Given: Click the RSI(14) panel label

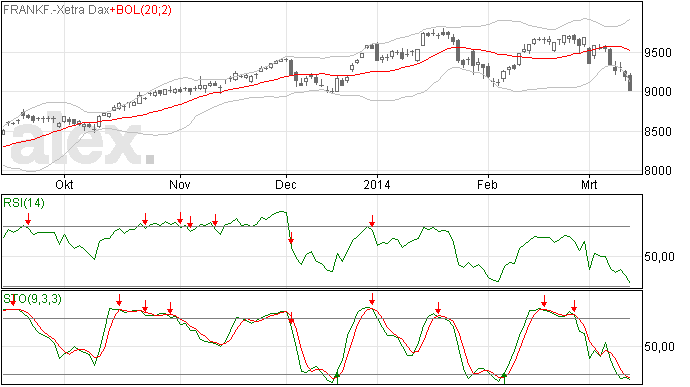Looking at the screenshot, I should click(24, 203).
